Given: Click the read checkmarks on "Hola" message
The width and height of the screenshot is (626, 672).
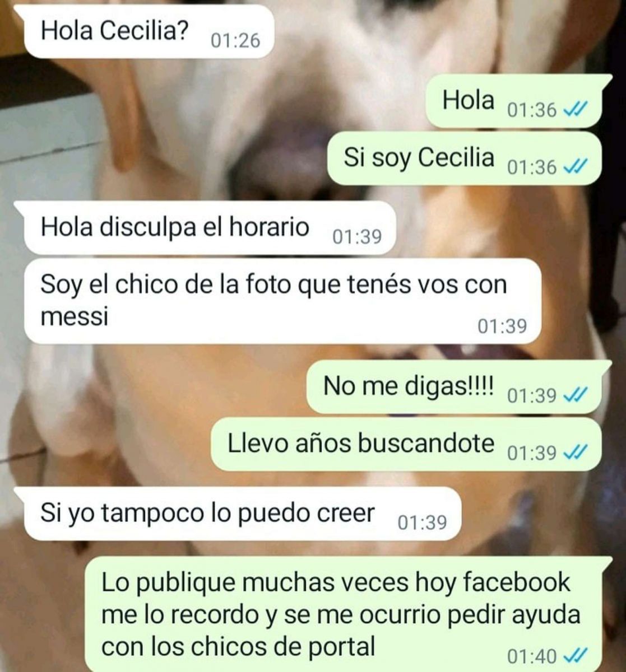Looking at the screenshot, I should pyautogui.click(x=573, y=110).
